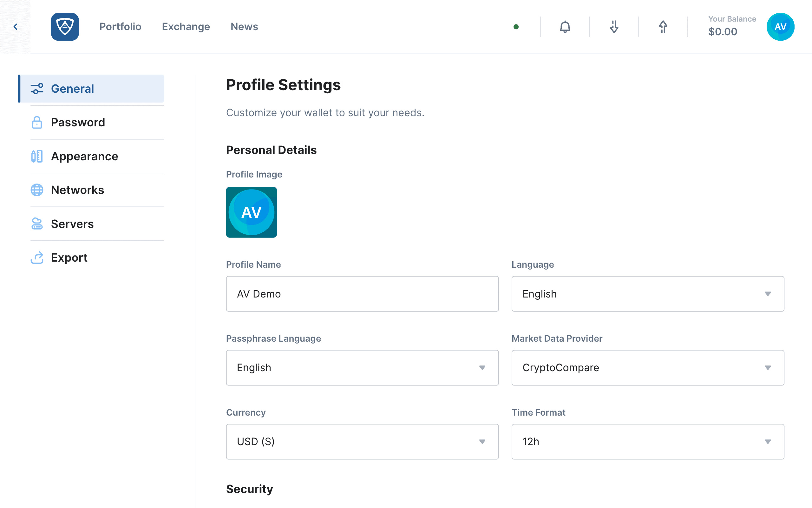Screen dimensions: 812x508
Task: Open the Language dropdown
Action: [x=648, y=294]
